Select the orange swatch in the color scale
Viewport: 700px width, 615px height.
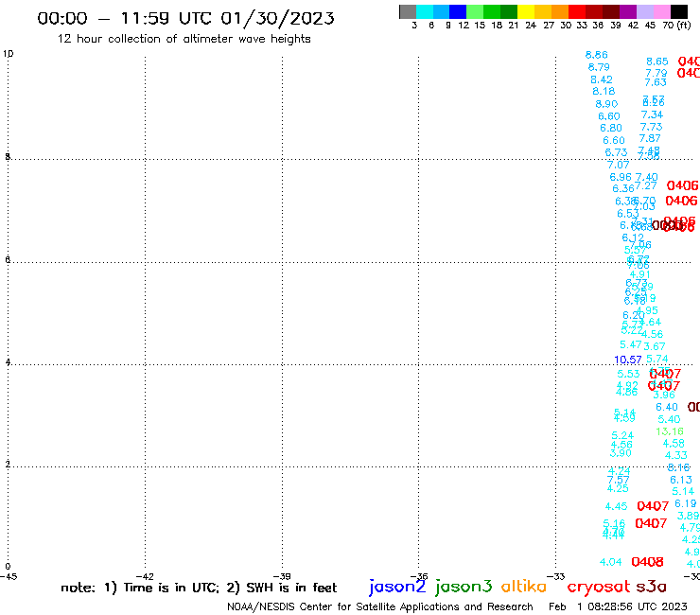pos(560,11)
